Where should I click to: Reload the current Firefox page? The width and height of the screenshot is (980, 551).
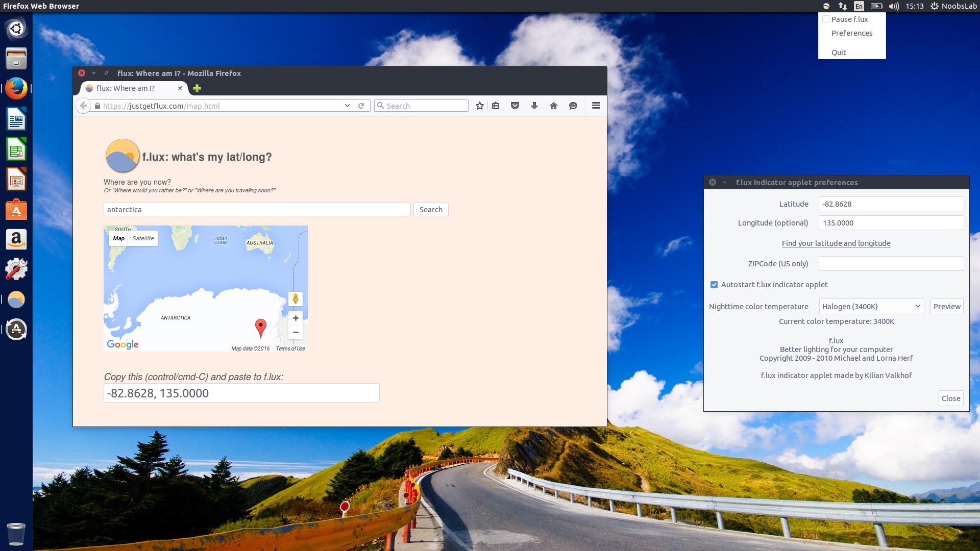(361, 106)
